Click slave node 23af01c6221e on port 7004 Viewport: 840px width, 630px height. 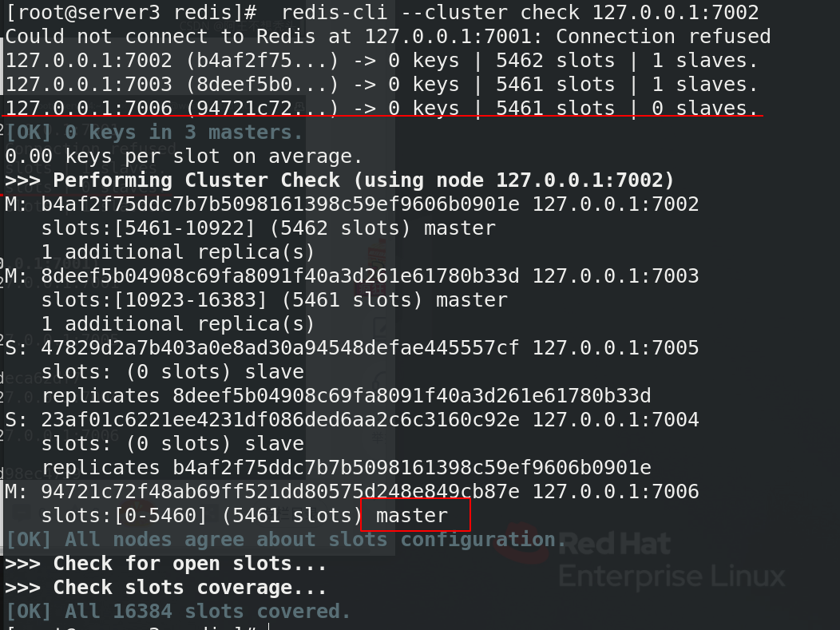(352, 419)
